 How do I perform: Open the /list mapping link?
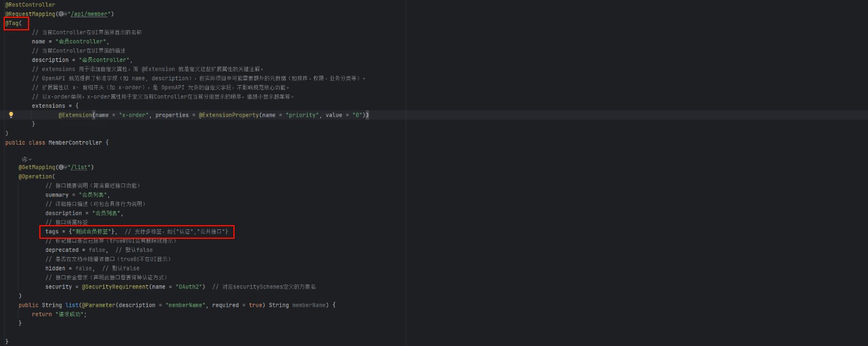[x=80, y=167]
